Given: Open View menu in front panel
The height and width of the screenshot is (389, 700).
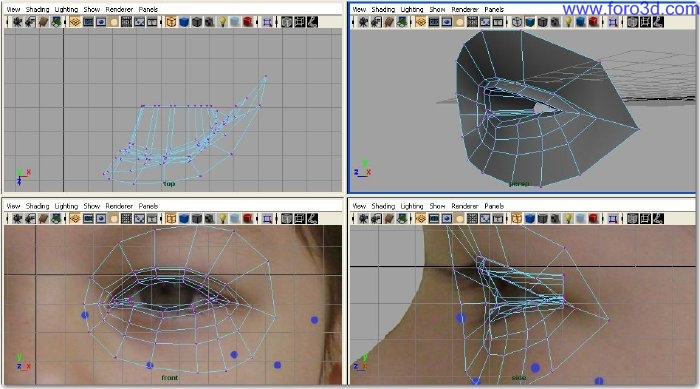Looking at the screenshot, I should coord(13,206).
